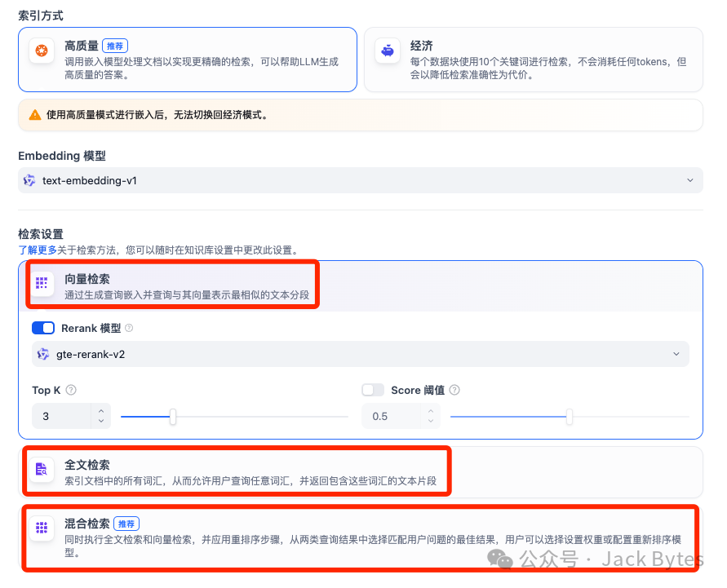This screenshot has width=727, height=588.
Task: Click the vector search grid icon
Action: pos(42,283)
